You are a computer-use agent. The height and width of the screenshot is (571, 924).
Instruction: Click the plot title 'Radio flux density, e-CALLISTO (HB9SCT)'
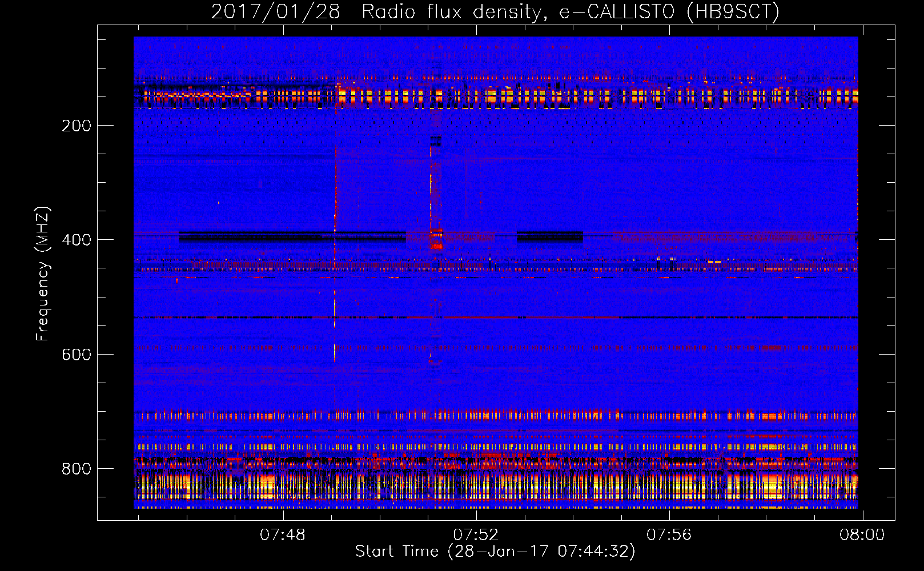tap(571, 11)
